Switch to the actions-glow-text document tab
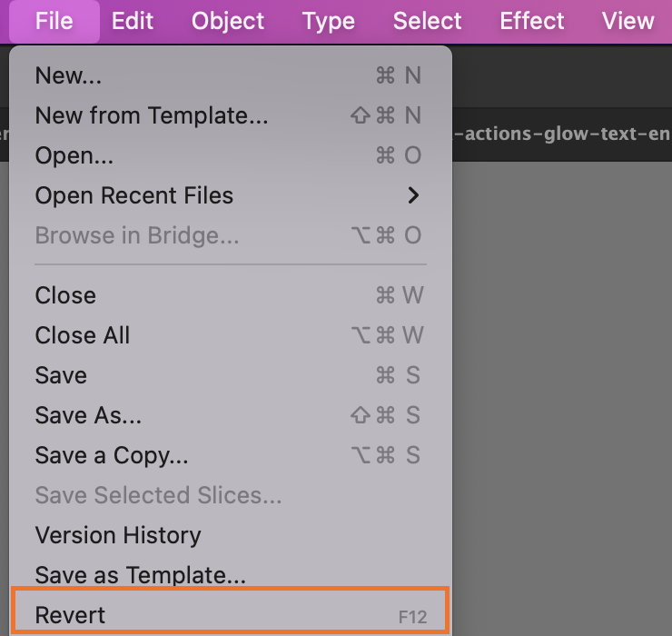 [561, 134]
